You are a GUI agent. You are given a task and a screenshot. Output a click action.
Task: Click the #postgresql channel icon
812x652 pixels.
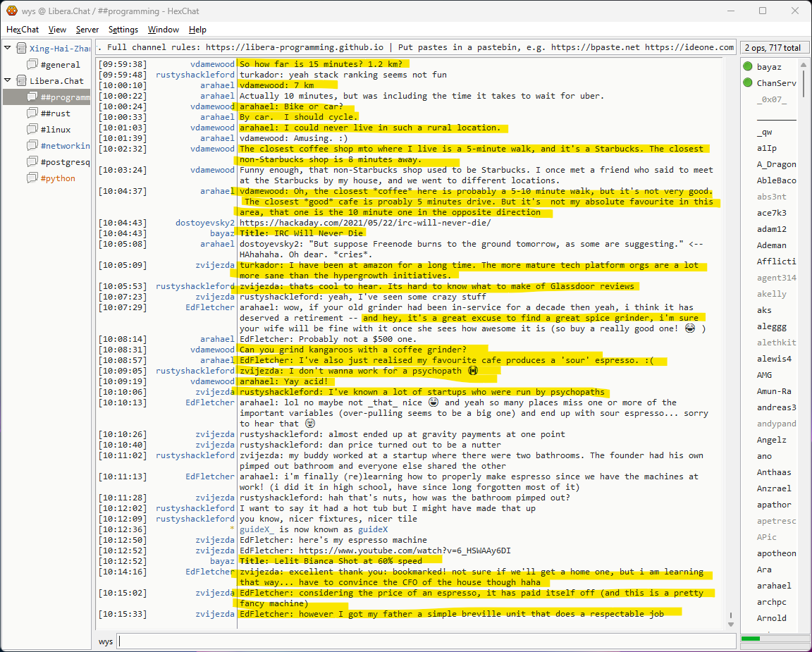32,162
